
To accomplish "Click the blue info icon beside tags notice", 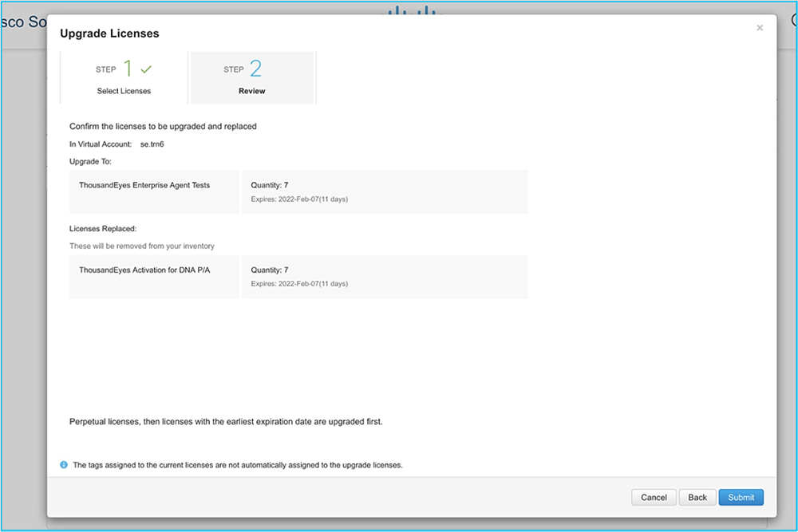I will coord(64,464).
